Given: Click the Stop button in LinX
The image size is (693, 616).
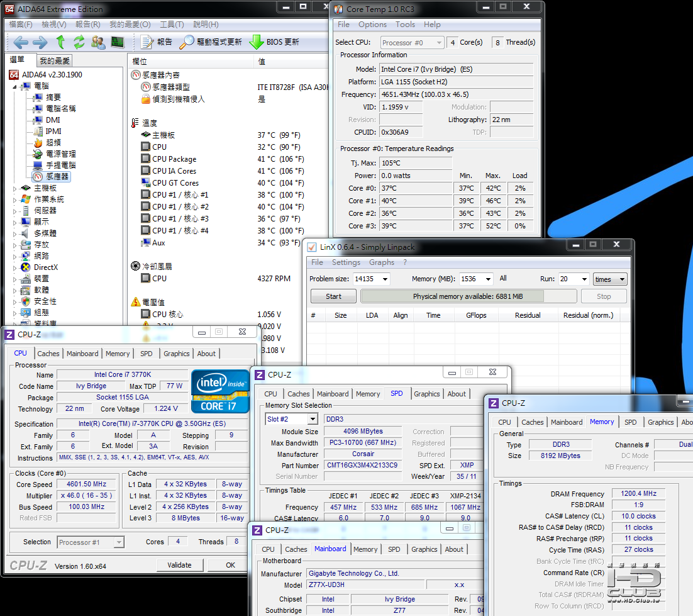Looking at the screenshot, I should tap(603, 296).
